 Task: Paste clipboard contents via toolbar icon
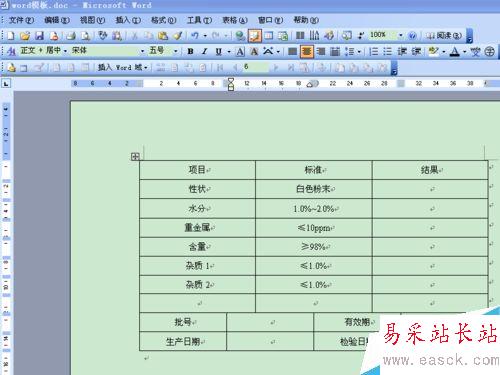(163, 35)
